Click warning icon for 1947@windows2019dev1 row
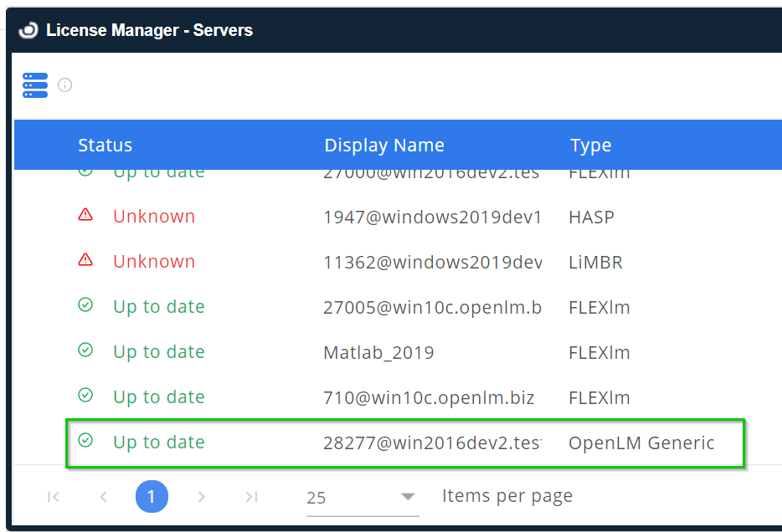This screenshot has height=532, width=782. [85, 216]
